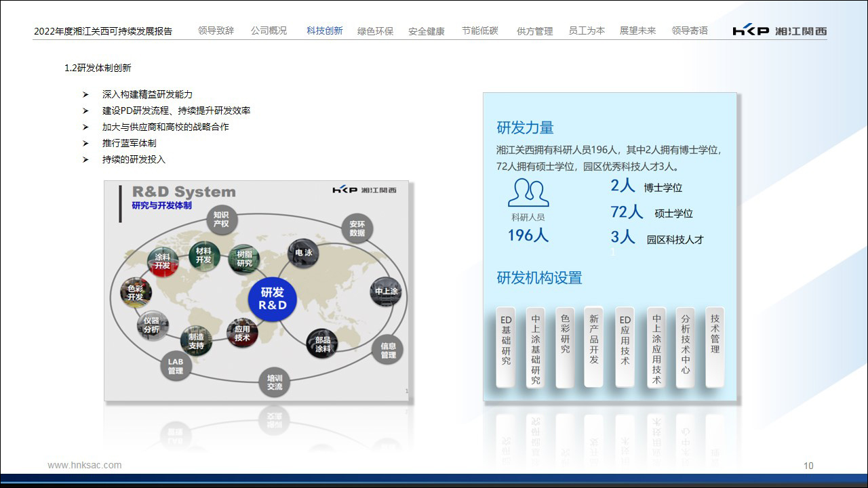Click the R&D System diagram title

coord(184,192)
